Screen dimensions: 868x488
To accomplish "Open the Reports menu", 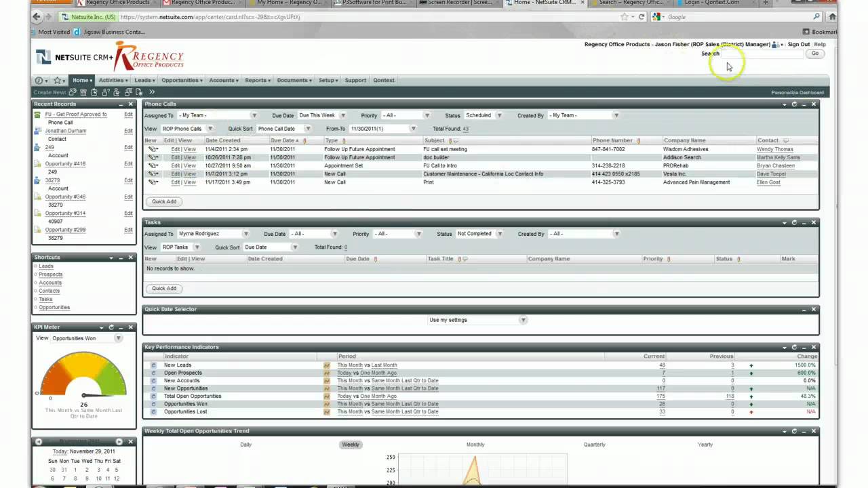I will coord(258,80).
